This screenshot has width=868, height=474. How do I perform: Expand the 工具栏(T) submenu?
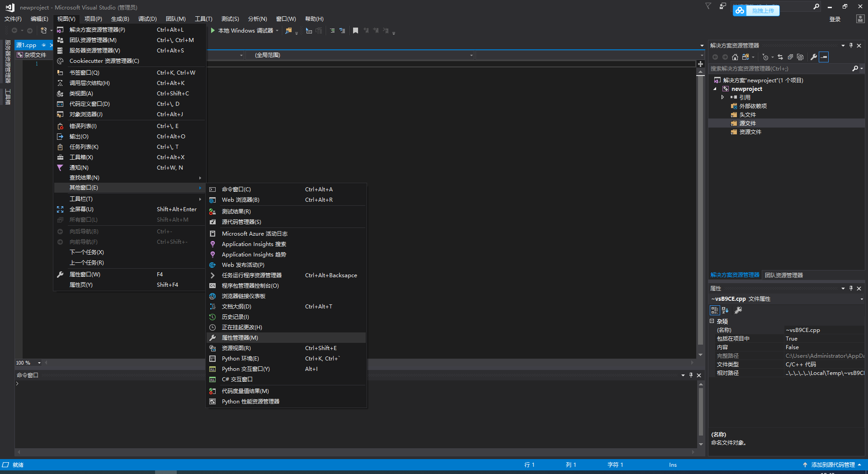point(130,199)
